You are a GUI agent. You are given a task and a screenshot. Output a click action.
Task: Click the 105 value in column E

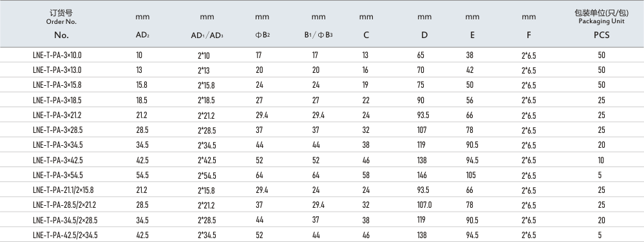[x=471, y=175]
